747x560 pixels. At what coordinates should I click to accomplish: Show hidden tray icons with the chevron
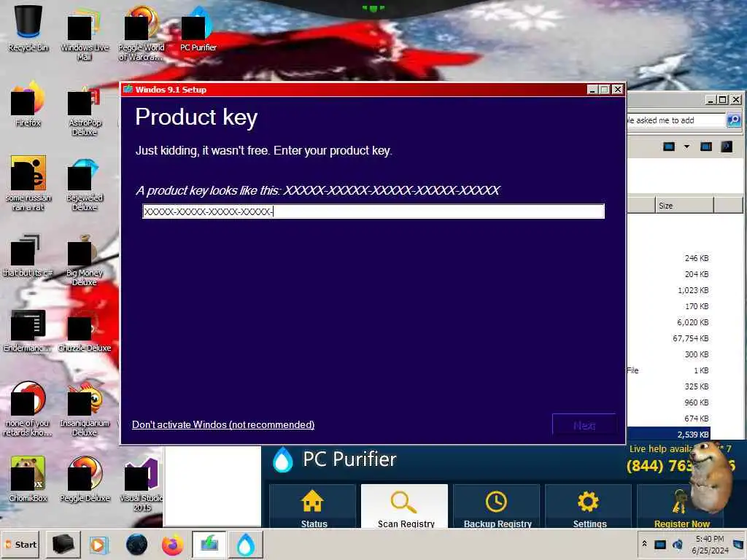point(645,544)
